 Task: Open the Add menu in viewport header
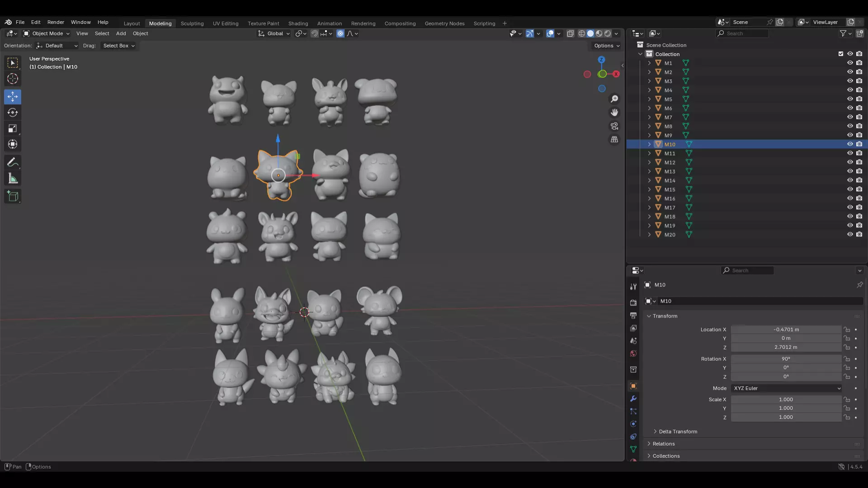point(121,33)
